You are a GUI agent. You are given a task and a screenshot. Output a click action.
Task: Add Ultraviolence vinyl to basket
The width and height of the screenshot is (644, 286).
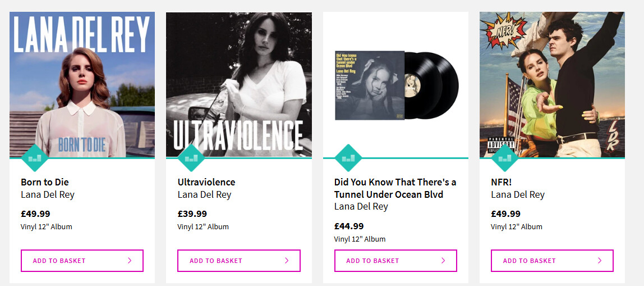click(x=238, y=261)
